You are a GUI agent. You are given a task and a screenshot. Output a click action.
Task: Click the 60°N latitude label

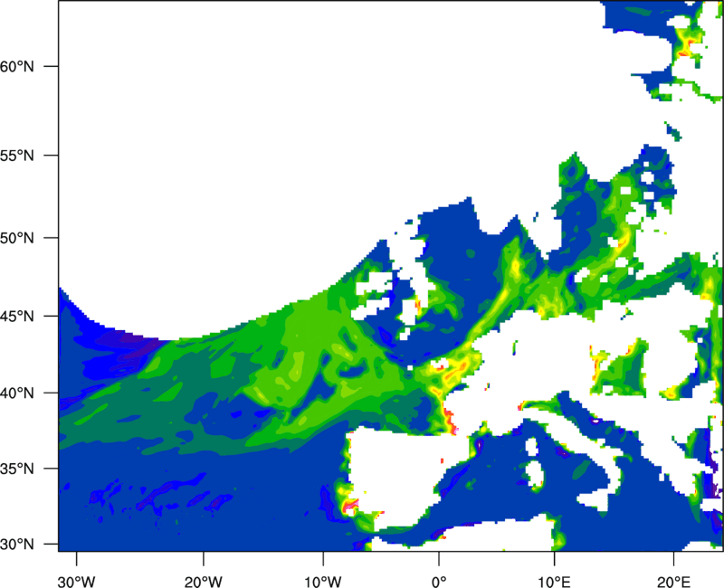tap(17, 66)
